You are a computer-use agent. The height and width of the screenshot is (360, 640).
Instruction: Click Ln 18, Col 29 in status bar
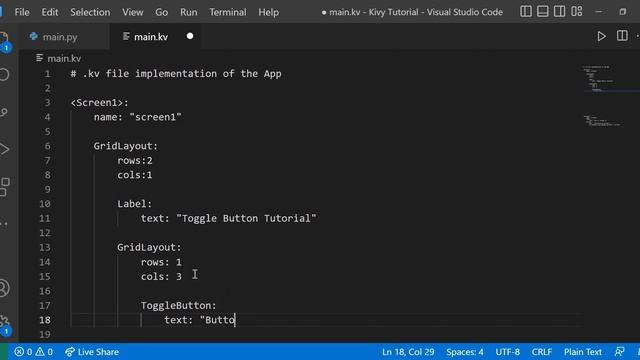point(408,352)
